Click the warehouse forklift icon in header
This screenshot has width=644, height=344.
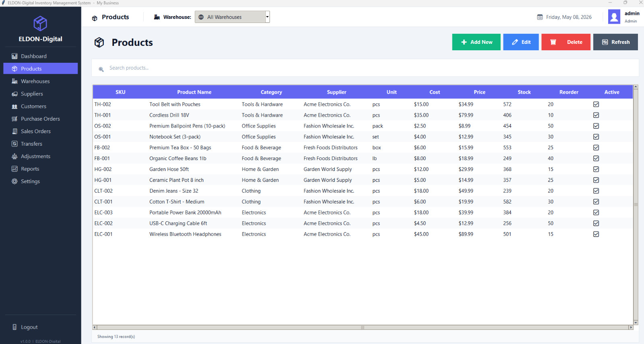[157, 17]
